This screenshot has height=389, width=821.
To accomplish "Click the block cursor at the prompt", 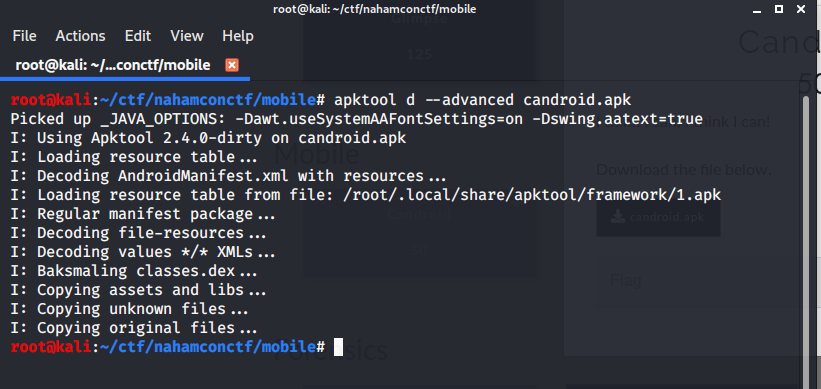I will (x=338, y=347).
